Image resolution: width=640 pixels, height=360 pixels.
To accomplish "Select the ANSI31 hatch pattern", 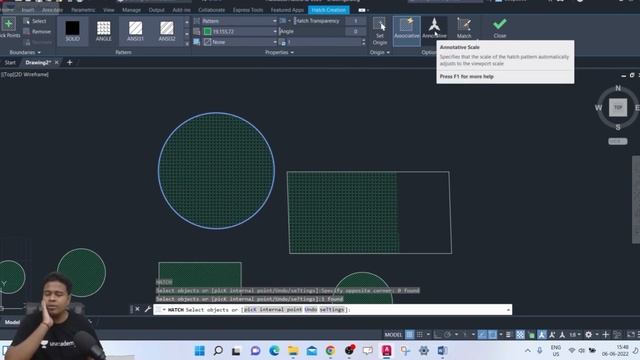I will [135, 31].
